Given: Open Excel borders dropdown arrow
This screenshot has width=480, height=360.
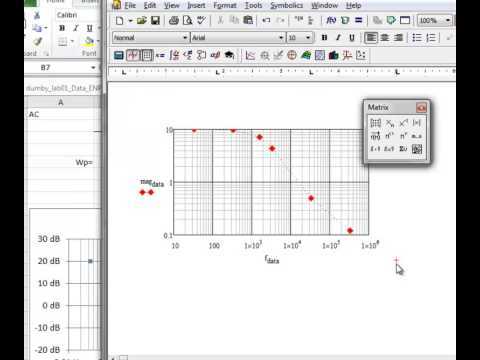Looking at the screenshot, I should (x=72, y=42).
